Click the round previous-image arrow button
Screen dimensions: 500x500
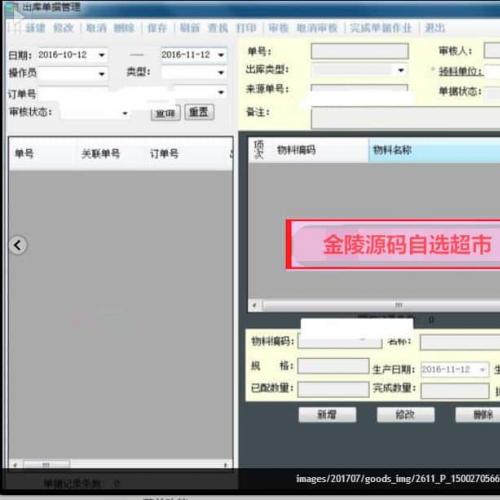tap(18, 245)
